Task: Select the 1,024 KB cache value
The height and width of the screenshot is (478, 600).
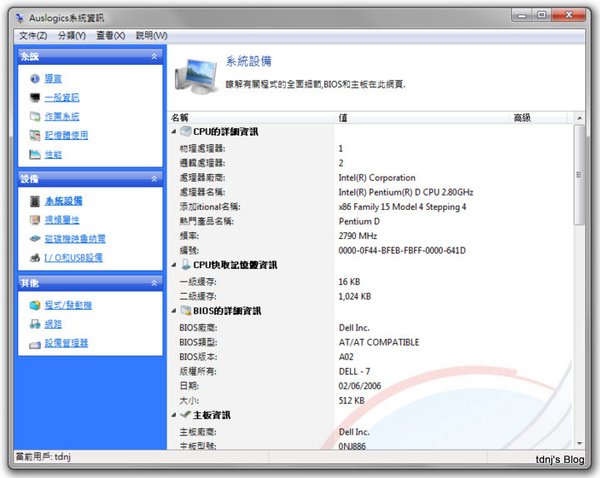Action: coord(355,296)
